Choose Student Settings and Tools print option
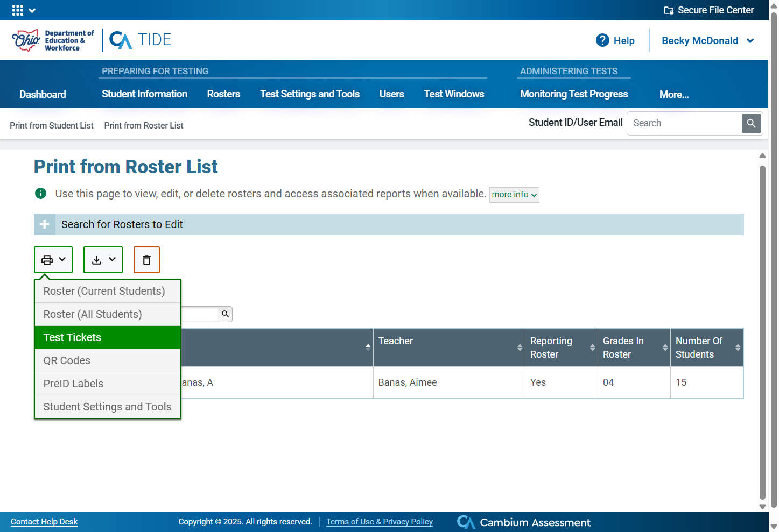This screenshot has height=532, width=779. tap(108, 407)
